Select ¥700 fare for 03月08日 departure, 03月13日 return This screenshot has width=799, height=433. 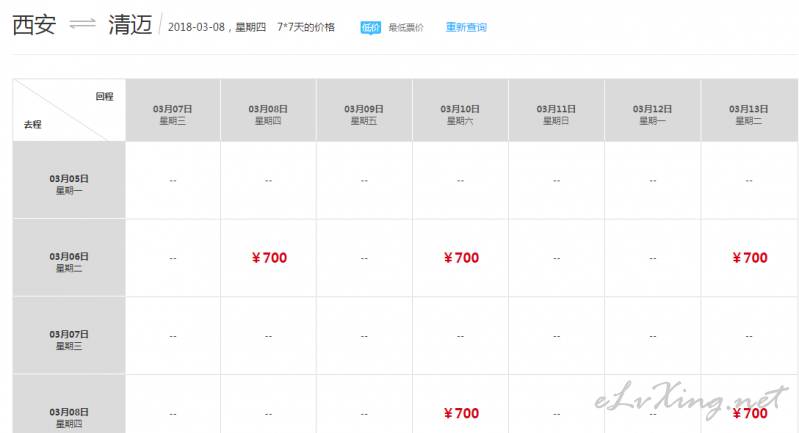pyautogui.click(x=750, y=413)
